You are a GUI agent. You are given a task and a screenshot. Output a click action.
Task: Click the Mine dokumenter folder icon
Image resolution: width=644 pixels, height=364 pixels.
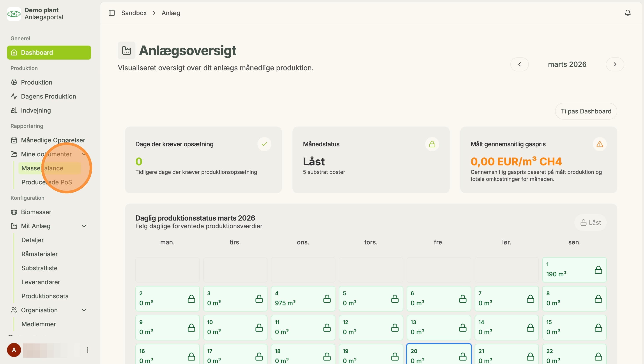click(x=14, y=154)
